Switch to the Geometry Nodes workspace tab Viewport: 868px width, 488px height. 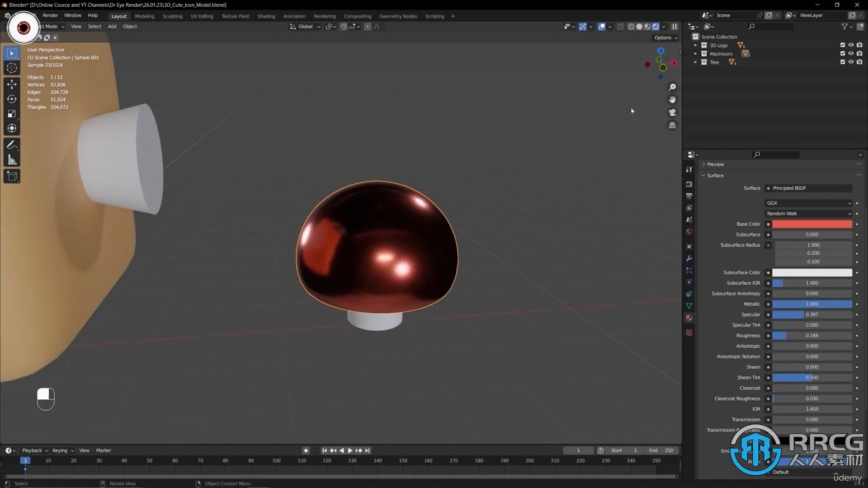point(398,16)
